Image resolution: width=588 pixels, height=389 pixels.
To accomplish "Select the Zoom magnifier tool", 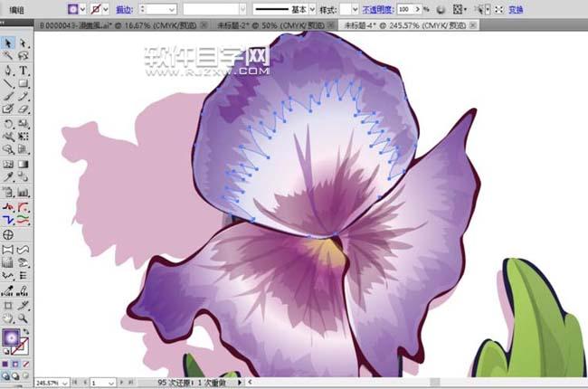I will click(x=23, y=318).
